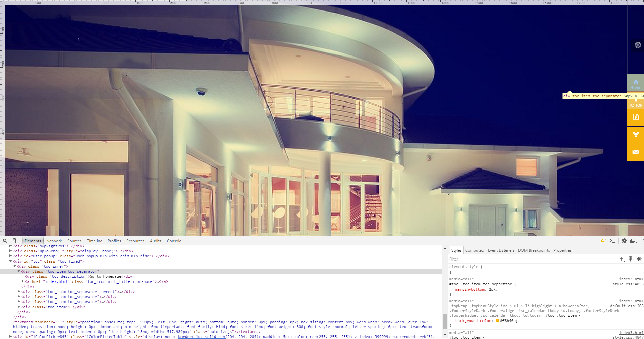Click the trophy icon on page sidebar
644x339 pixels.
click(x=636, y=135)
